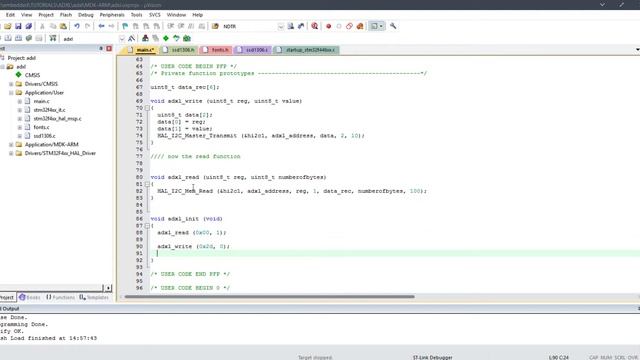Copy selection with the Copy icon
This screenshot has height=360, width=640.
click(x=53, y=26)
